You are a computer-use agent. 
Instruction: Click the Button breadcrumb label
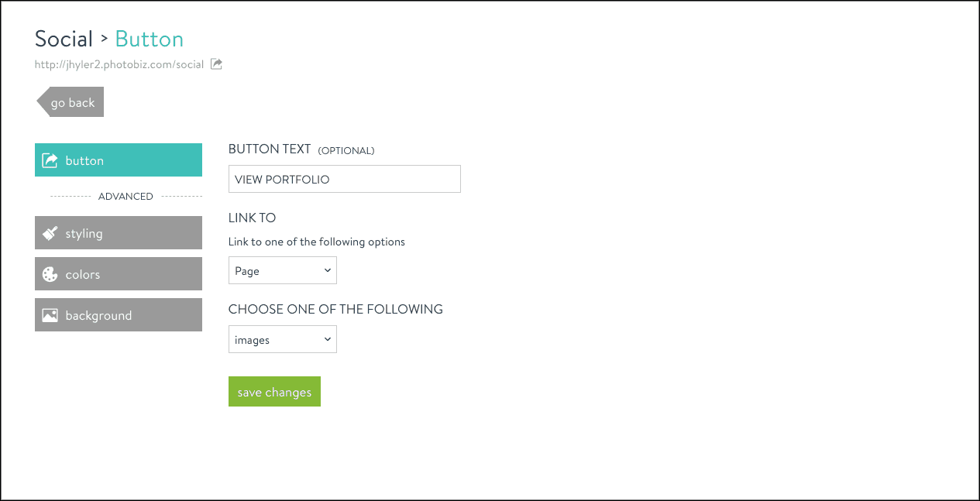click(x=149, y=38)
